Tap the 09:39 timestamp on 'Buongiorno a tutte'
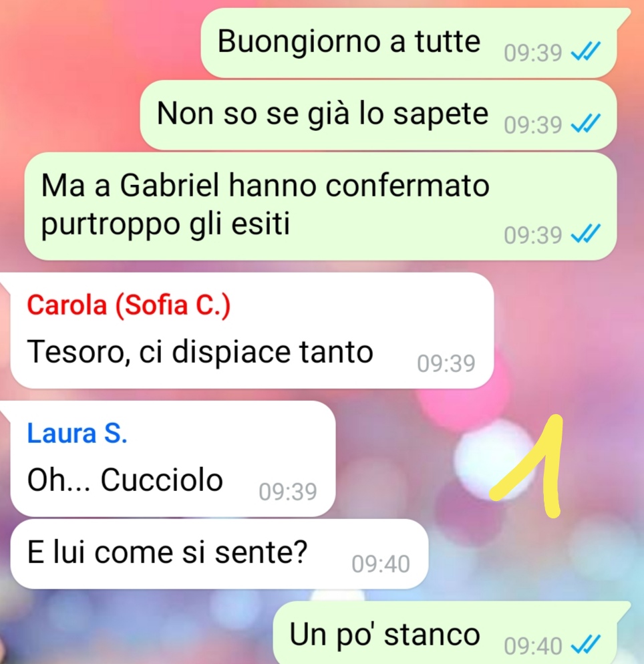 pyautogui.click(x=533, y=53)
